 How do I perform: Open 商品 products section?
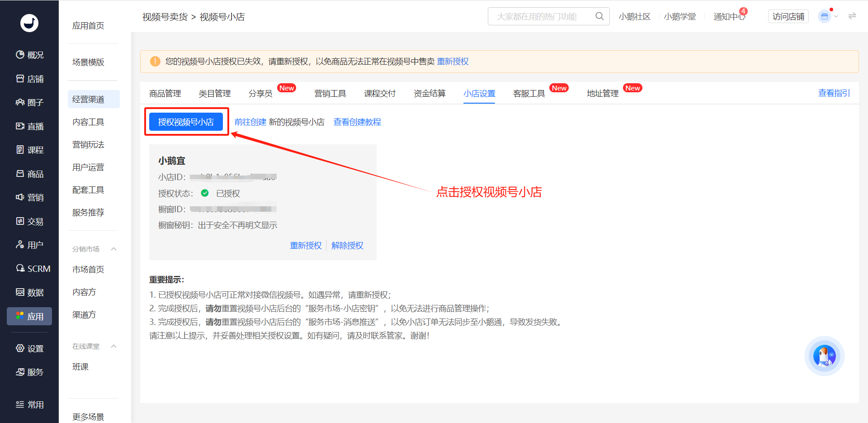pos(29,174)
